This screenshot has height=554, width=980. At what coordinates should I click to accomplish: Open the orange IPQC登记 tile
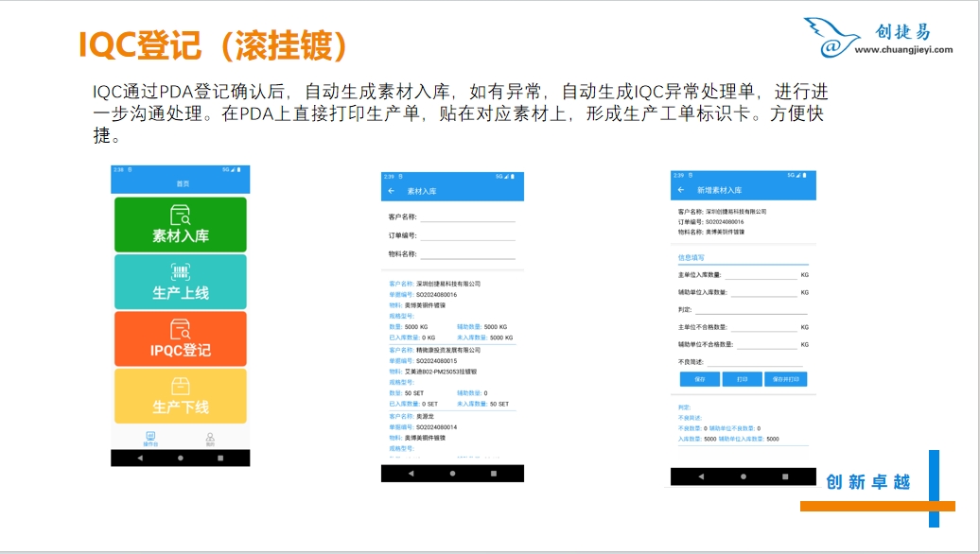click(180, 338)
